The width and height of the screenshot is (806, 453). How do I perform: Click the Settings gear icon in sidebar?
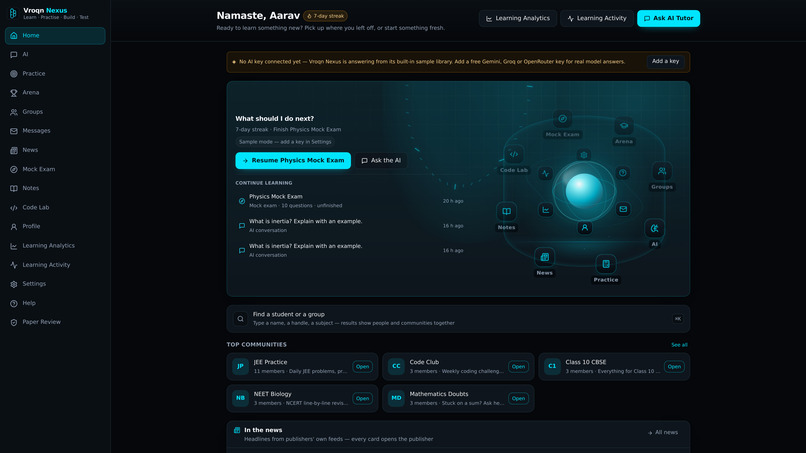coord(14,284)
